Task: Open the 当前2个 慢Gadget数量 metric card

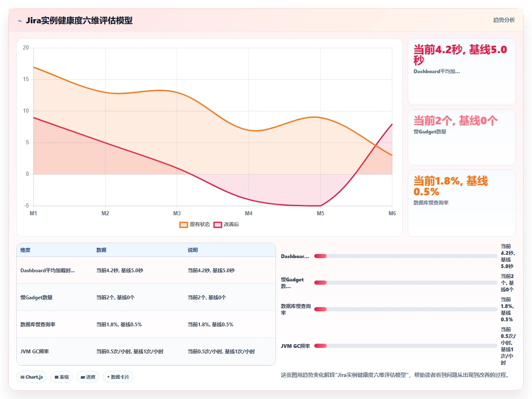Action: [x=462, y=138]
